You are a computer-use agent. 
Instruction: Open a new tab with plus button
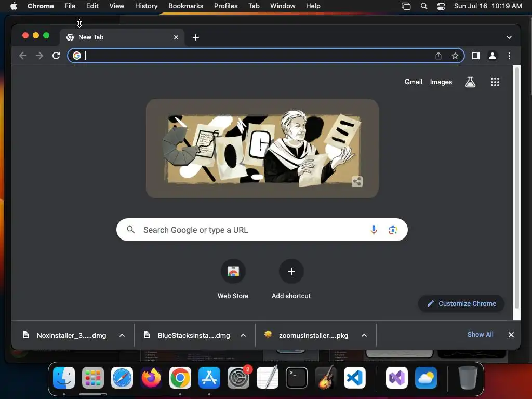pyautogui.click(x=196, y=37)
